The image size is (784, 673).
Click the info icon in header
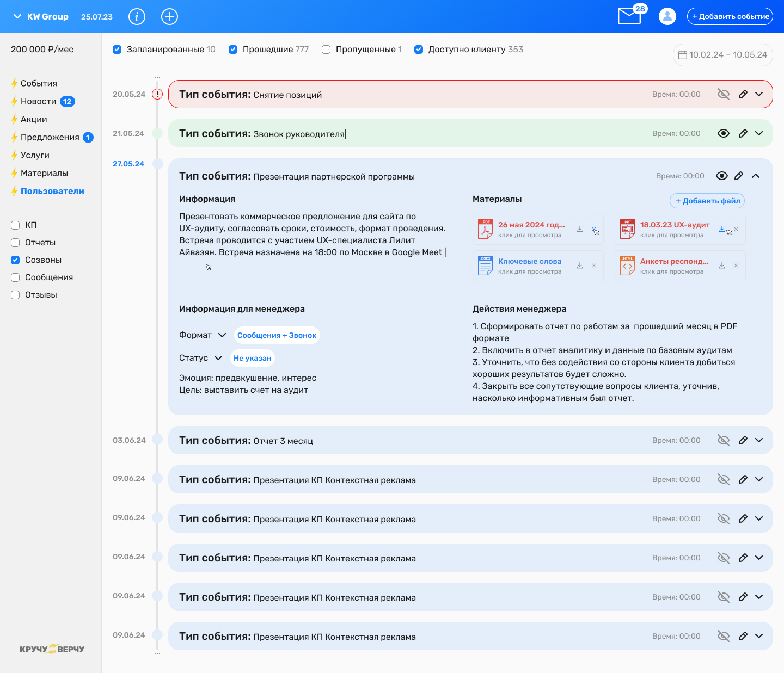click(x=137, y=17)
